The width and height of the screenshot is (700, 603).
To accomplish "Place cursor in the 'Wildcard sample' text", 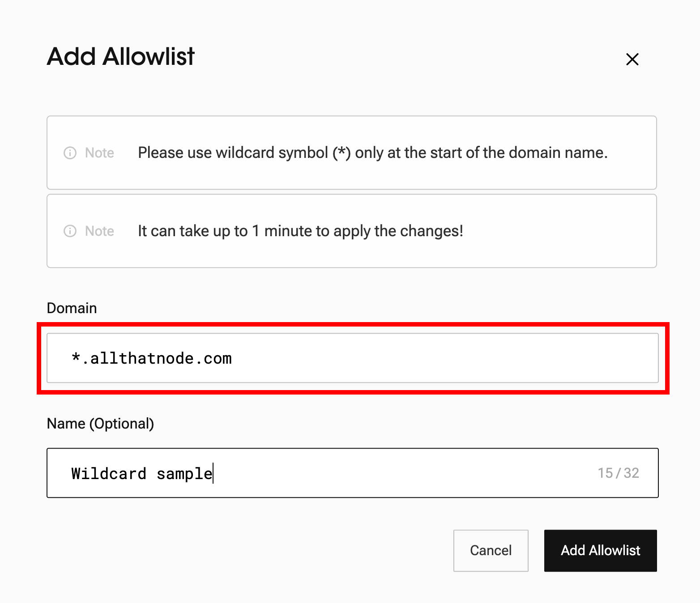I will click(142, 473).
